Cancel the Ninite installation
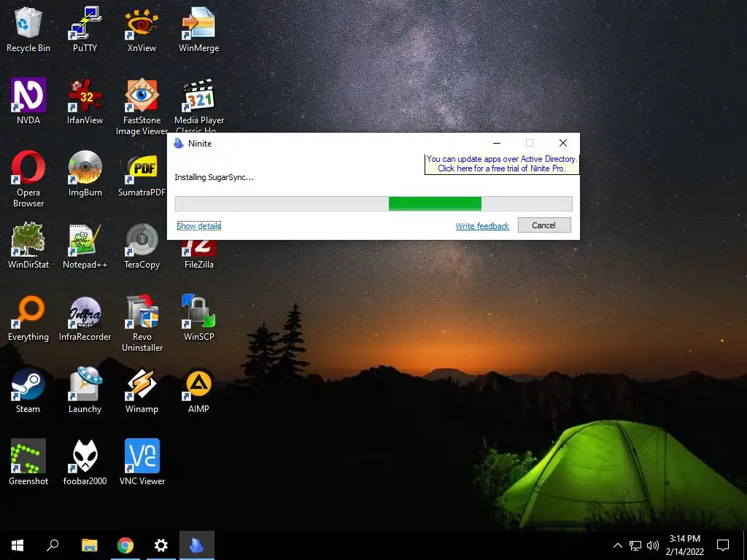The height and width of the screenshot is (560, 747). click(x=544, y=225)
